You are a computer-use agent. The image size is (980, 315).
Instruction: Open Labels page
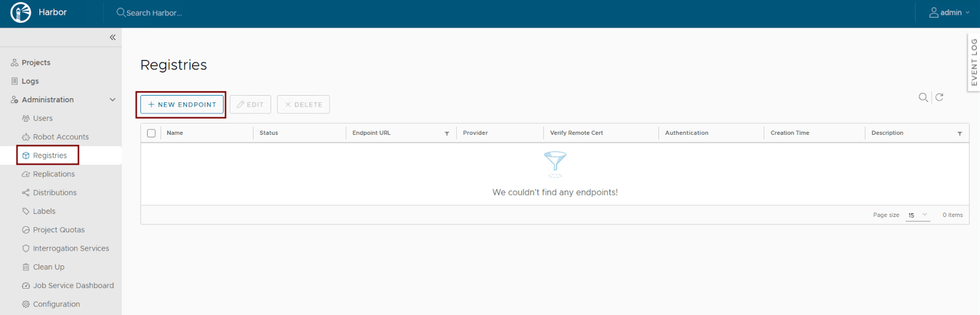44,211
